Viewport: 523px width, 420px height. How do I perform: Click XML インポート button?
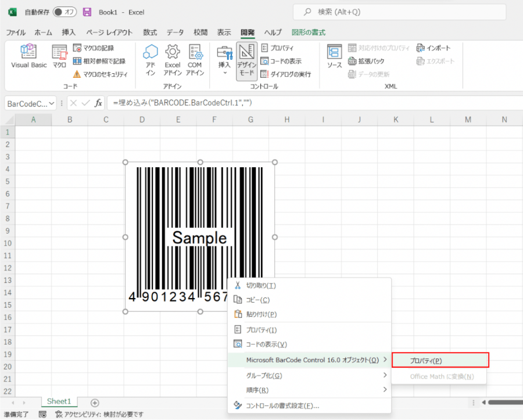(x=434, y=48)
